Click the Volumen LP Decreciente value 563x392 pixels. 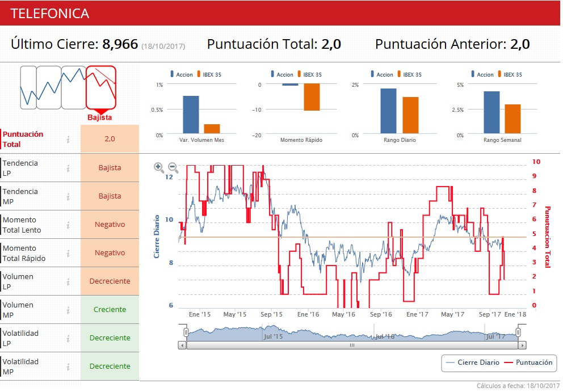coord(110,281)
